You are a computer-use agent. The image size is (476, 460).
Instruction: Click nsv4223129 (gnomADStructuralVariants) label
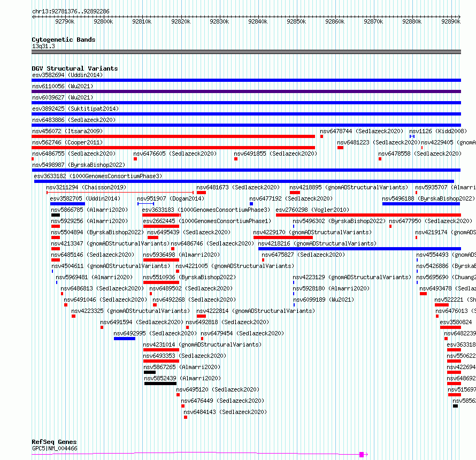click(352, 277)
